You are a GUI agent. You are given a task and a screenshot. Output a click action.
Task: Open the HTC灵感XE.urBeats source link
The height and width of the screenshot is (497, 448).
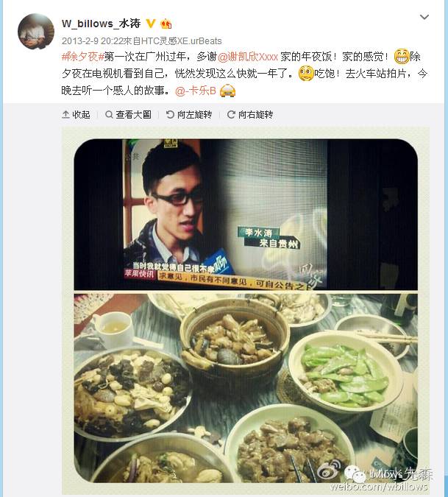[x=181, y=41]
